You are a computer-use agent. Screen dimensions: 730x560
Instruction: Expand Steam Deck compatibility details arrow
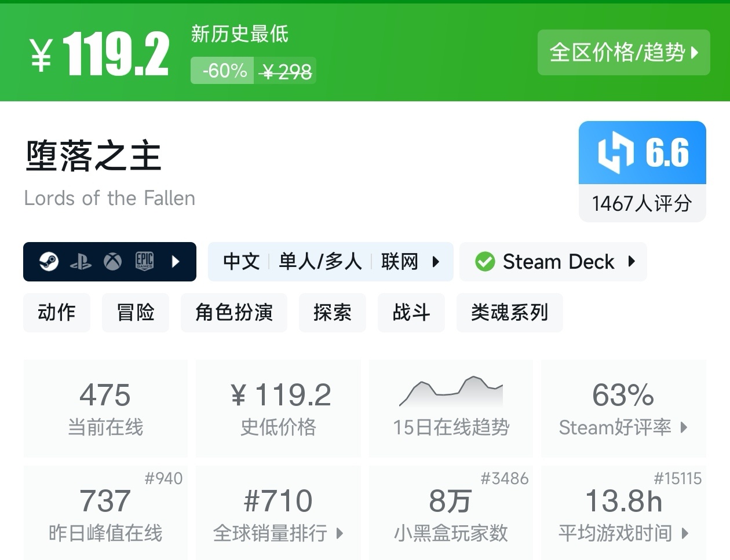click(632, 262)
